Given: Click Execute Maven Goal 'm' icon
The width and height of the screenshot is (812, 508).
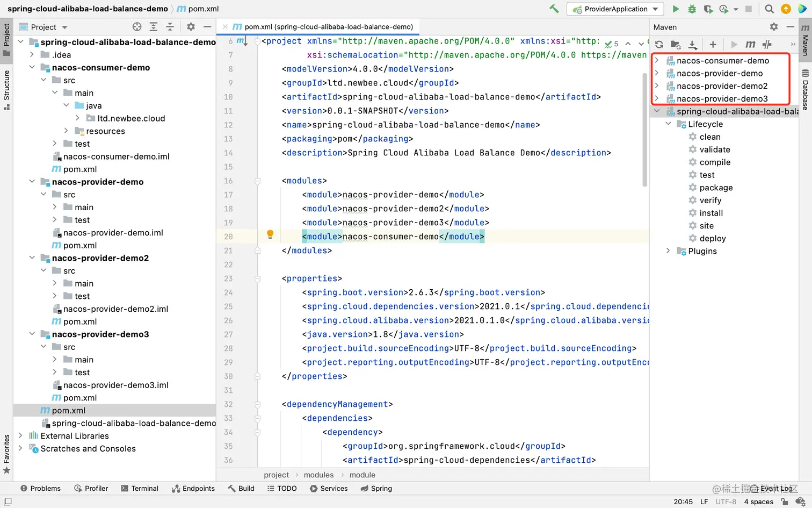Looking at the screenshot, I should click(750, 44).
